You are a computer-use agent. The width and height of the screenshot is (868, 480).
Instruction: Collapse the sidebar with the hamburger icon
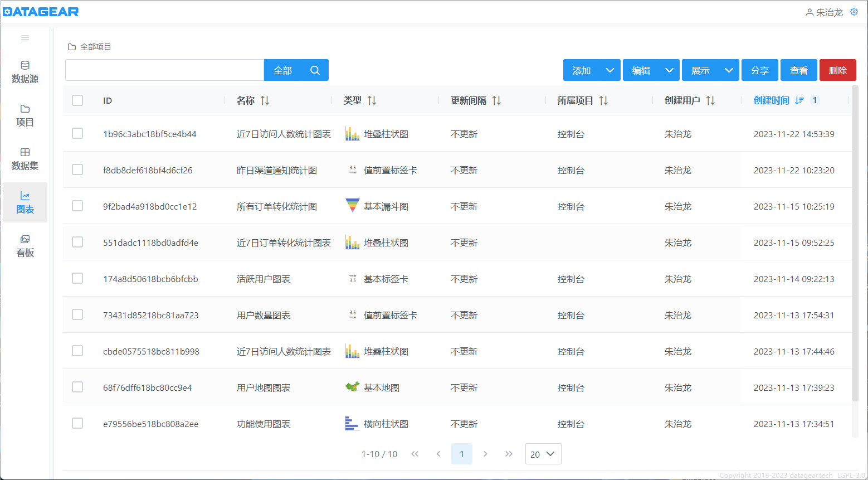[x=25, y=38]
